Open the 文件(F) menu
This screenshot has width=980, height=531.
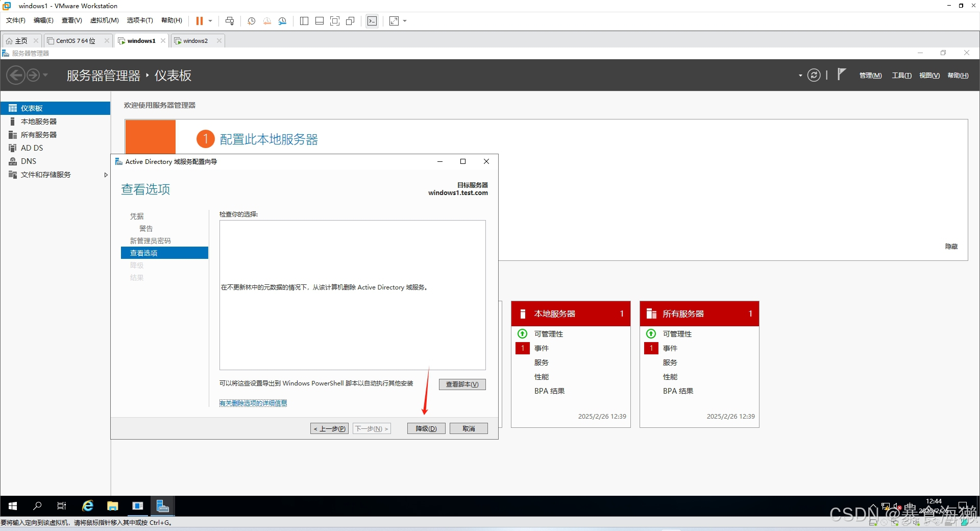coord(15,20)
